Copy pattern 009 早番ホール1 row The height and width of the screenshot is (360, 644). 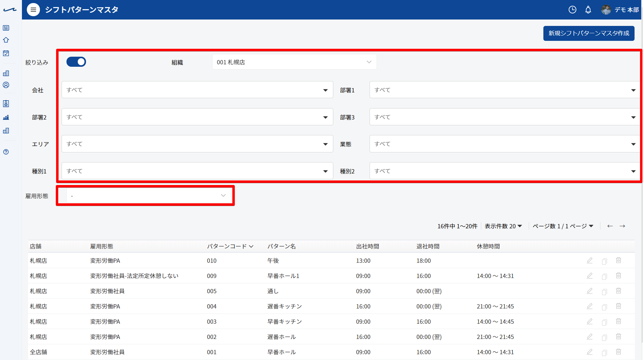coord(604,276)
